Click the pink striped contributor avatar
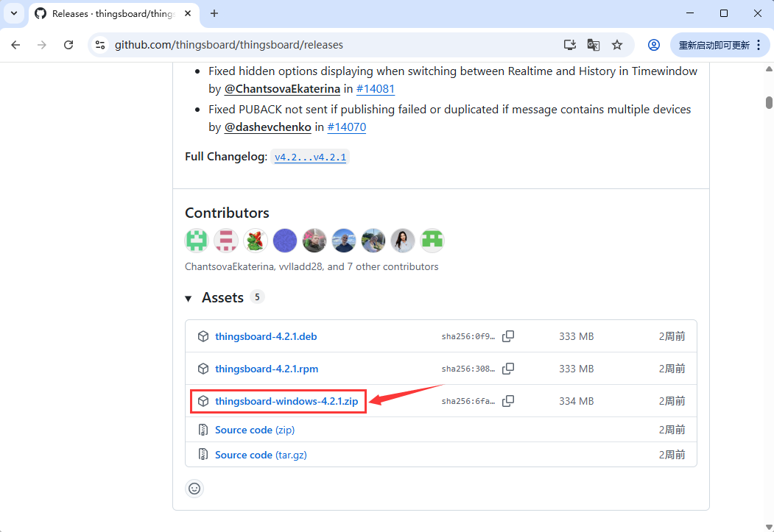 pyautogui.click(x=226, y=241)
